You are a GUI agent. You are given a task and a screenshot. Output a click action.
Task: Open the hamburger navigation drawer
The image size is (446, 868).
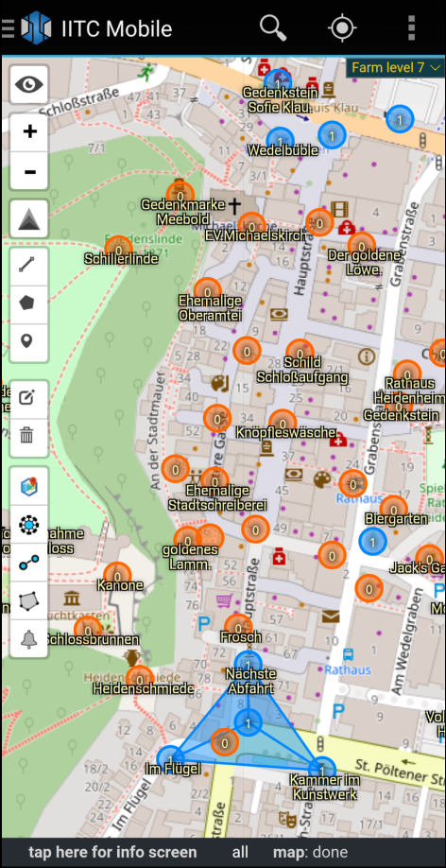coord(9,28)
